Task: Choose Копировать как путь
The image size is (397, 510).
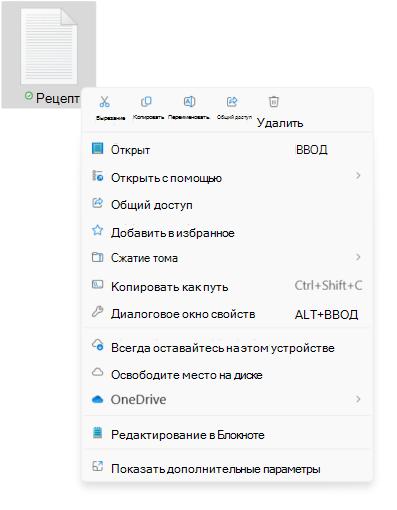Action: (227, 286)
